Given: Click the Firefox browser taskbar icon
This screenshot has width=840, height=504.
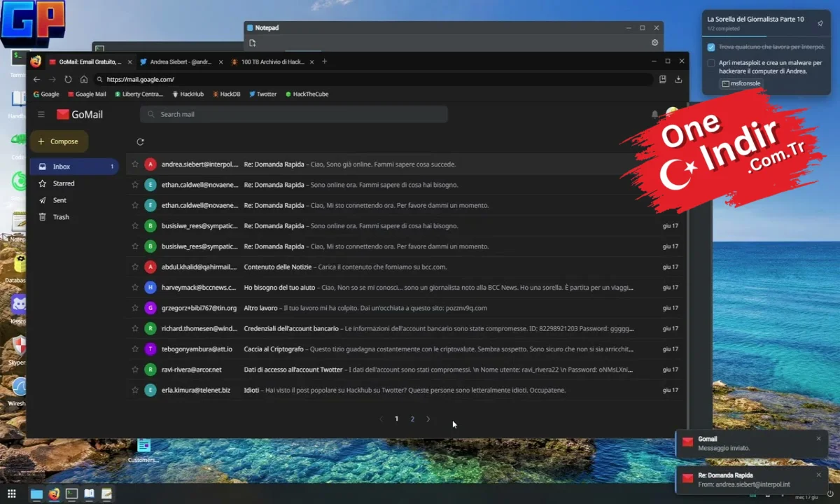Looking at the screenshot, I should click(55, 493).
